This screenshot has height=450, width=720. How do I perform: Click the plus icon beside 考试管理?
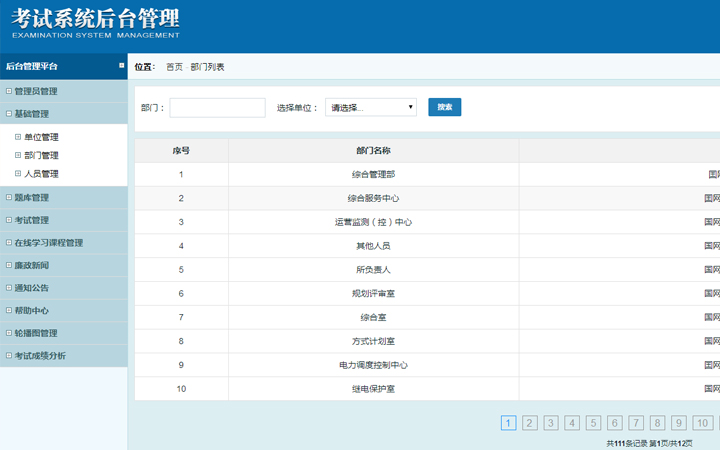[x=8, y=220]
